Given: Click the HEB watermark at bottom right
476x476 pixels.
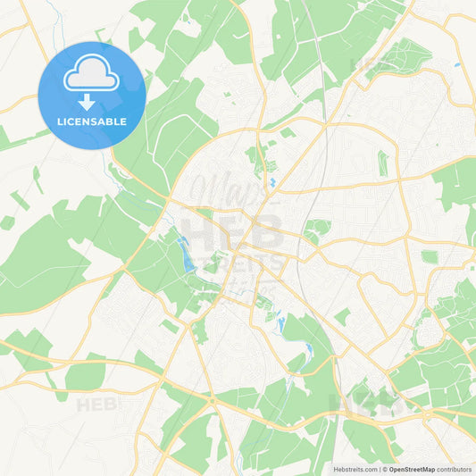Looking at the screenshot, I should 364,405.
